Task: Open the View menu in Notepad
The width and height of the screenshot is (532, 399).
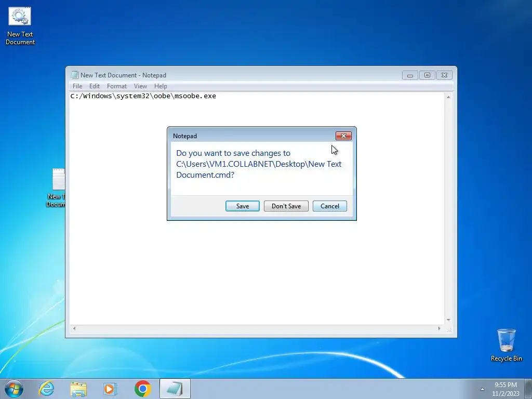Action: [x=140, y=86]
